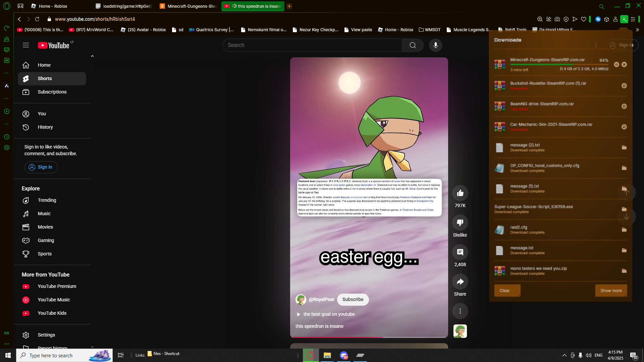Switch to the loadstring(game:HttpGet tab
644x362 pixels.
124,6
